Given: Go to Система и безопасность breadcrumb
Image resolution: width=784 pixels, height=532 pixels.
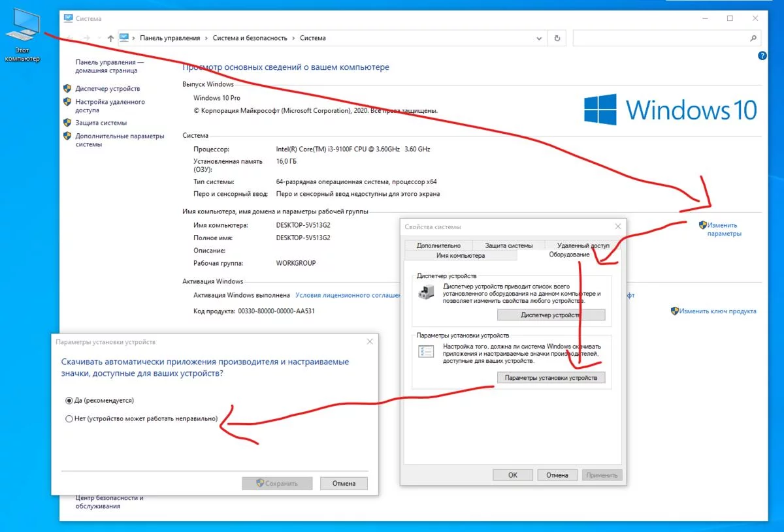Looking at the screenshot, I should [250, 39].
